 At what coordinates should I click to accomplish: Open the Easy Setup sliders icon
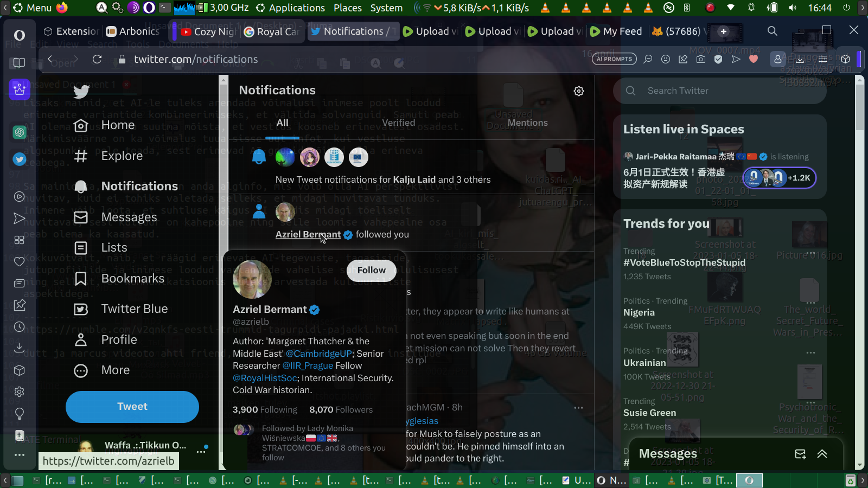(823, 59)
